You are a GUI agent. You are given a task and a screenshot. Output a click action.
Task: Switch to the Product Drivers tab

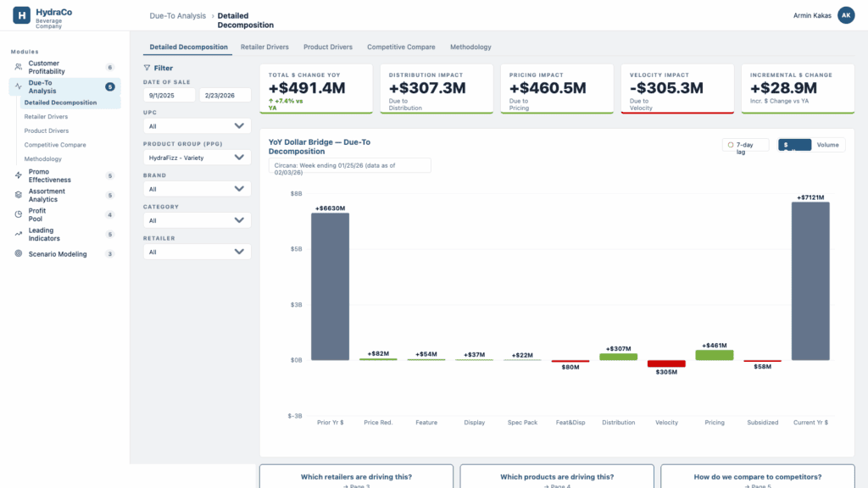click(x=328, y=47)
